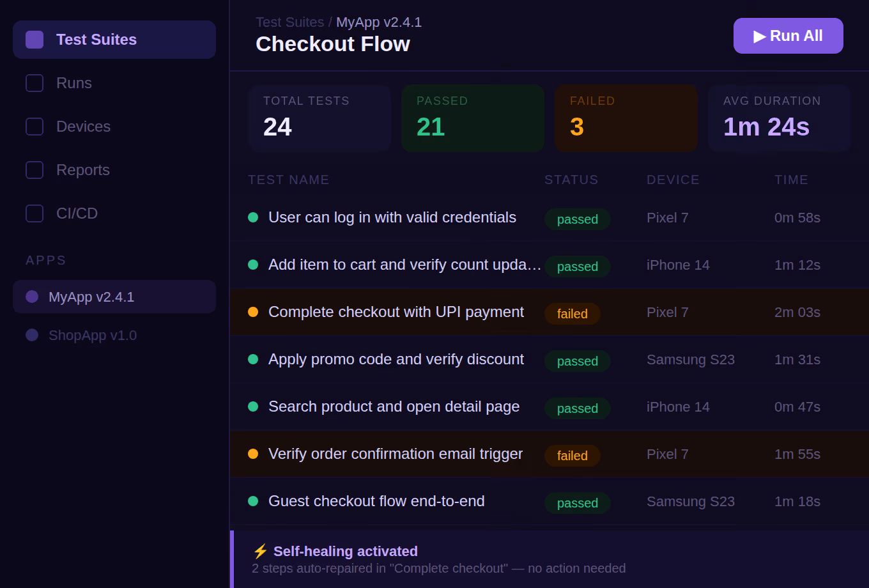
Task: Click the purple dot beside MyApp v2.4.1
Action: click(32, 297)
